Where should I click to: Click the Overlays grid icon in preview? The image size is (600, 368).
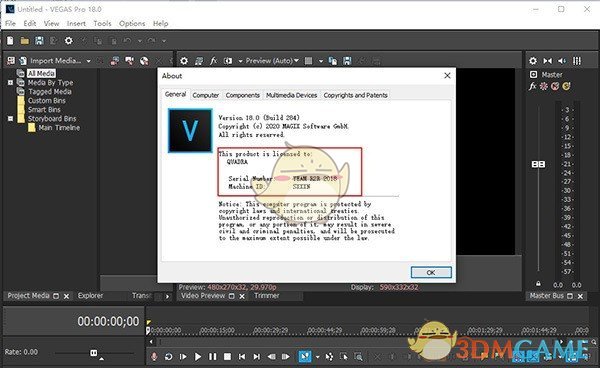point(308,60)
